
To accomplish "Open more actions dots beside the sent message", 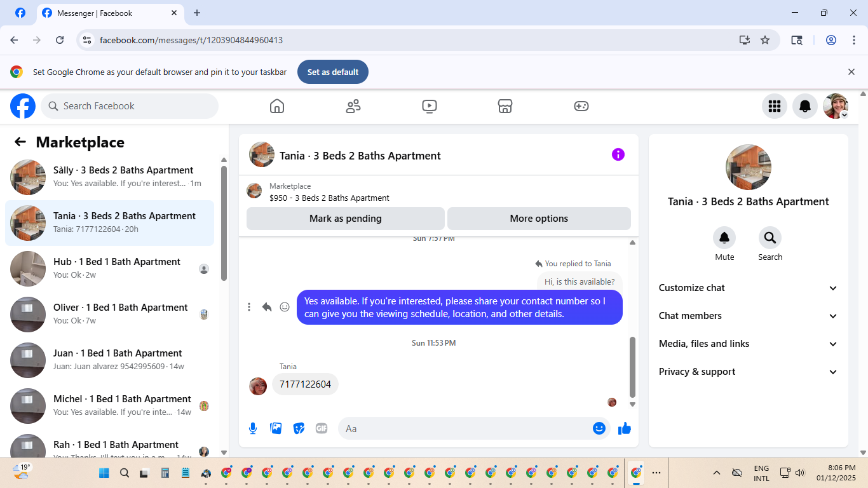I will click(x=249, y=307).
